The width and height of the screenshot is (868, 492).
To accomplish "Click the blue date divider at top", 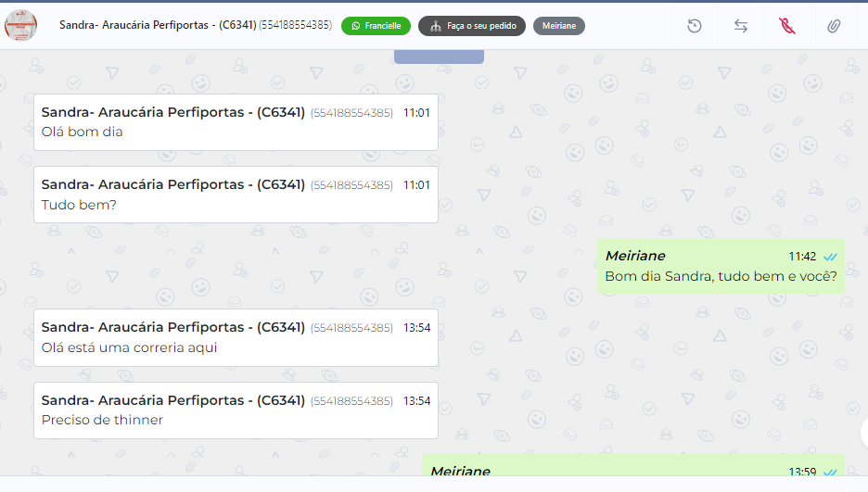I will click(x=439, y=57).
